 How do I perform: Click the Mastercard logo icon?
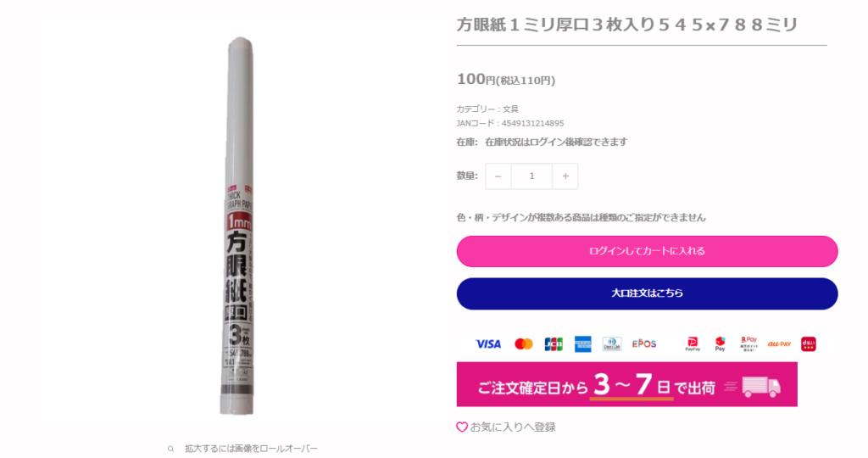point(524,343)
